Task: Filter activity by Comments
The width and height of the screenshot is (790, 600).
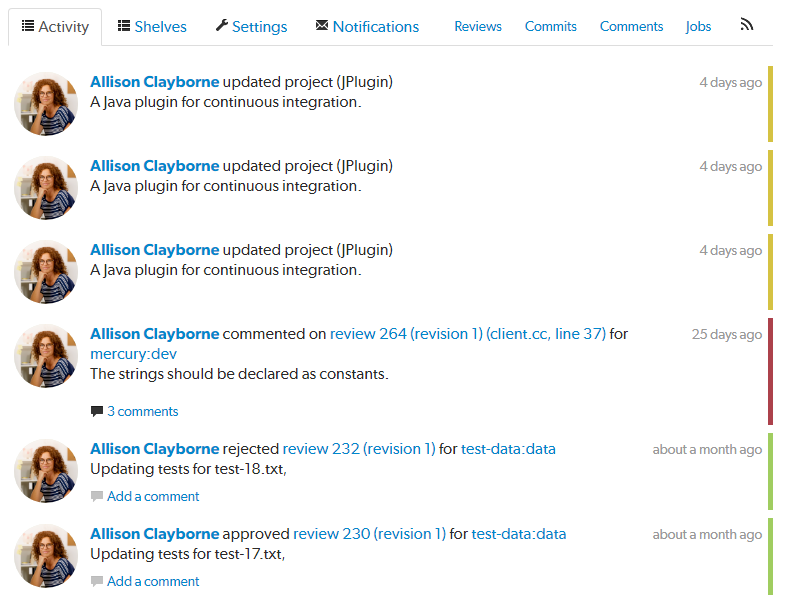Action: click(x=631, y=27)
